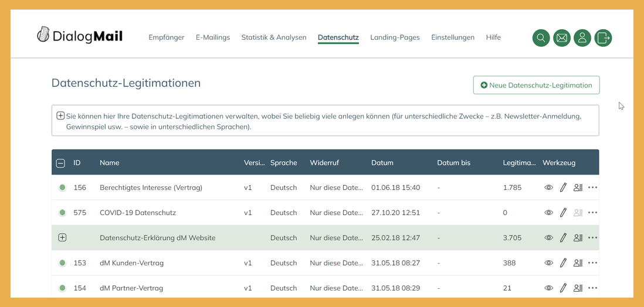The image size is (644, 307).
Task: Open recipient list icon for dM Partner-Vertrag
Action: (x=578, y=288)
